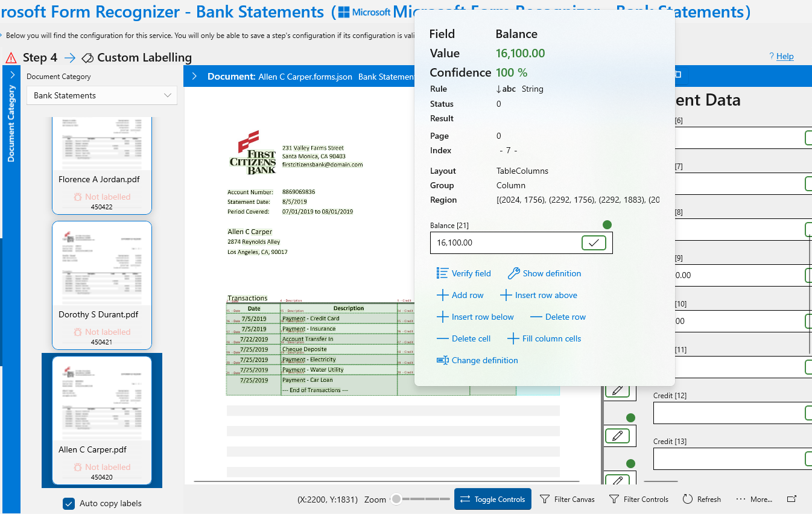Click Not labelled status under Dorothy S Durant.pdf
The width and height of the screenshot is (812, 514).
click(x=102, y=332)
